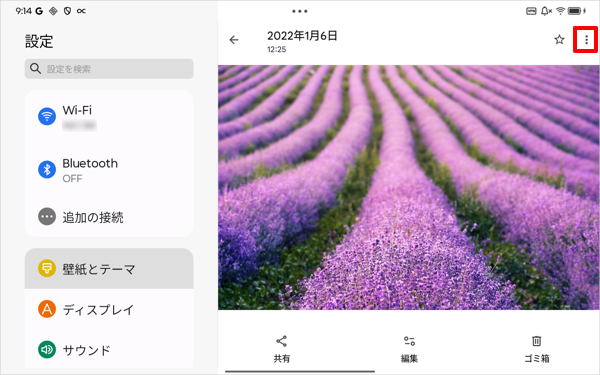Tap the green Sound speaker icon

coord(47,349)
